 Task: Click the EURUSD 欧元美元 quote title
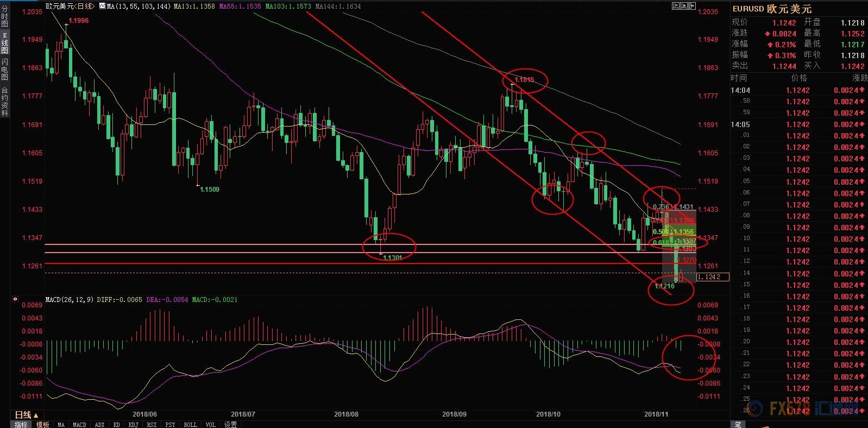click(x=772, y=9)
